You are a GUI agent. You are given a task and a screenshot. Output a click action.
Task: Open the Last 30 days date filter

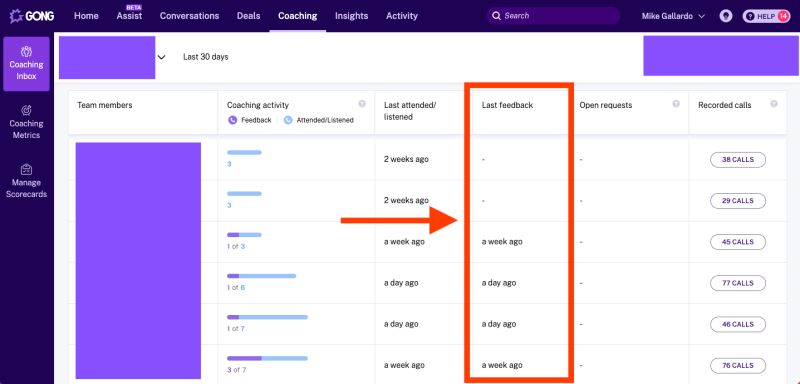[206, 57]
